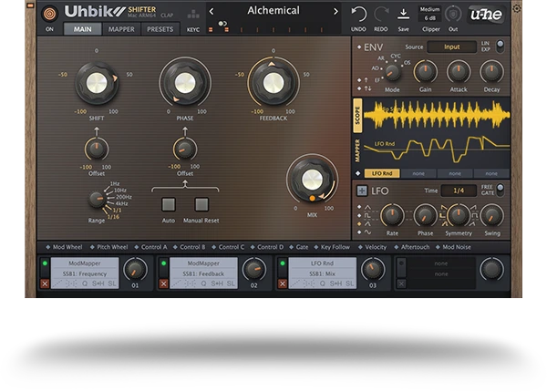Screen dimensions: 547x392
Task: Go to previous preset with left arrow
Action: [x=212, y=11]
